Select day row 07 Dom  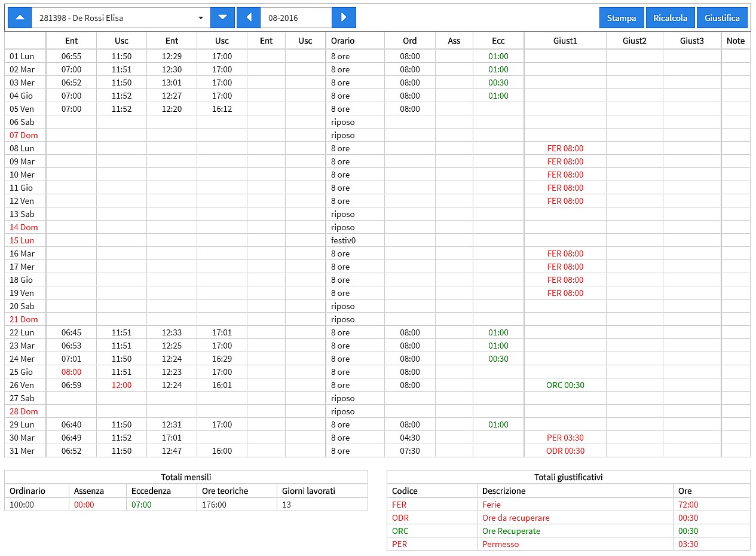click(x=377, y=135)
